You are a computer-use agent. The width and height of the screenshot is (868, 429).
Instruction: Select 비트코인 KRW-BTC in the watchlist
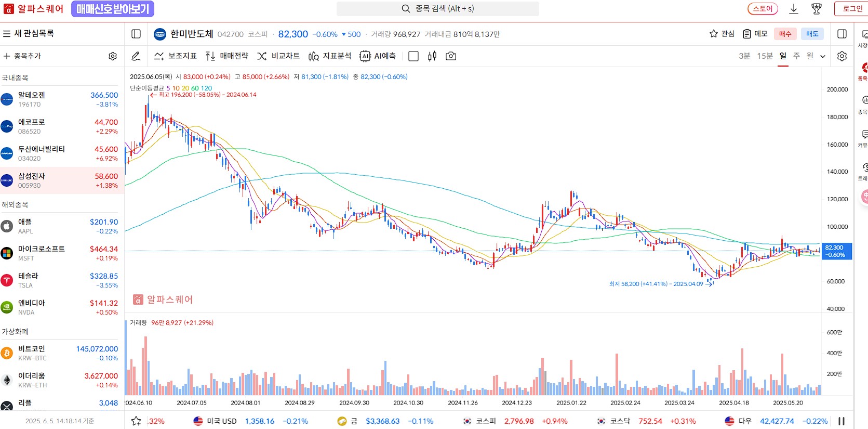click(x=61, y=353)
